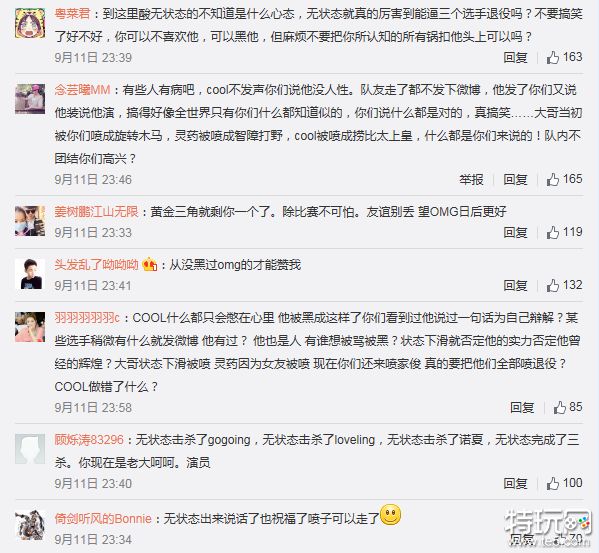Like 姜树鹏江山无限's comment with 119 likes
This screenshot has width=599, height=553.
[552, 233]
